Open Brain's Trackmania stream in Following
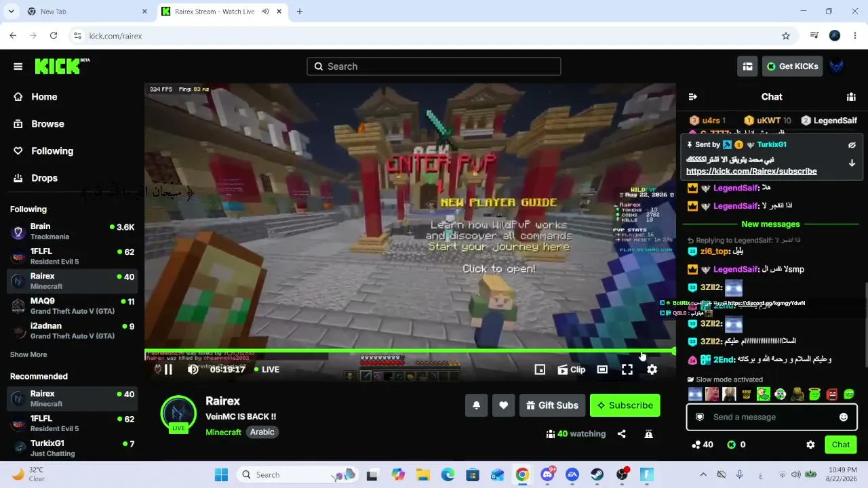 [72, 231]
